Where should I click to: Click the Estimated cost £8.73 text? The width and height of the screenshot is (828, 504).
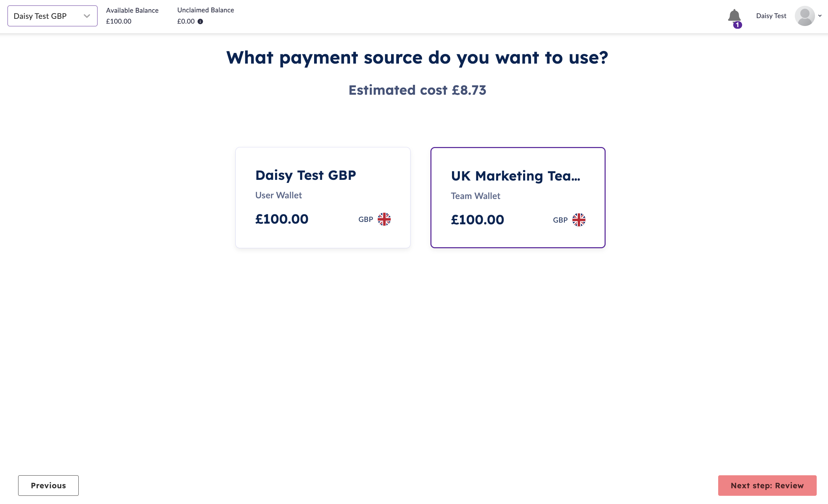tap(417, 90)
